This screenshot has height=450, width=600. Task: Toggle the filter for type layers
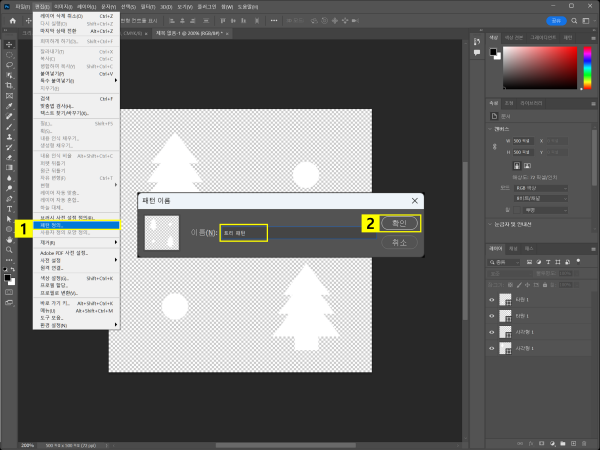coord(548,262)
